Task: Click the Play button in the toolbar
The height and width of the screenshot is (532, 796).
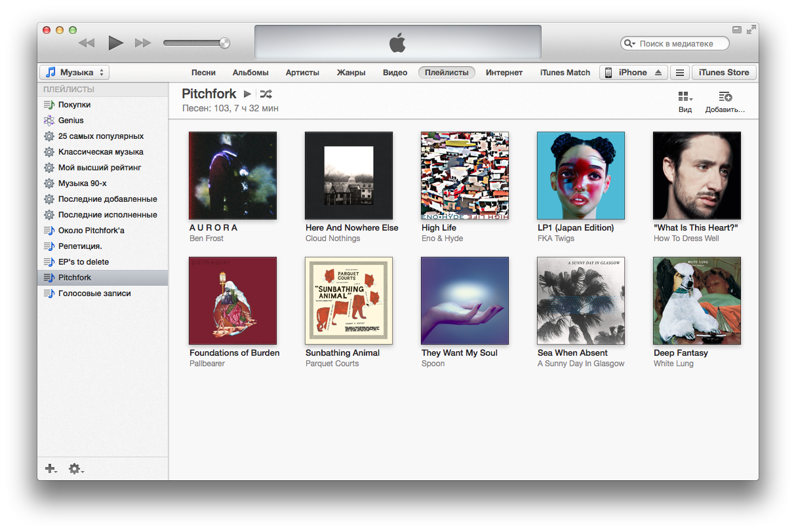Action: point(116,43)
